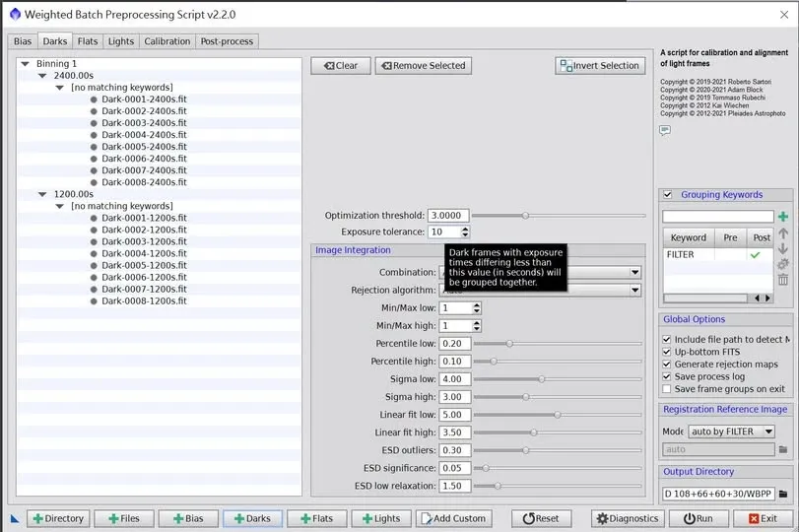This screenshot has height=532, width=799.
Task: Click the ESD significance slider handle
Action: pos(486,468)
